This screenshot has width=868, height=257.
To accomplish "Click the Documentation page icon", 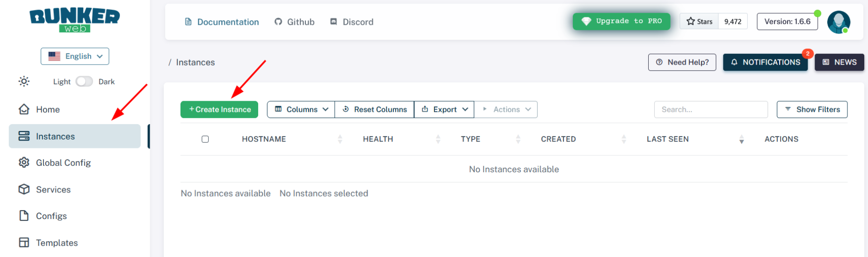I will click(188, 22).
